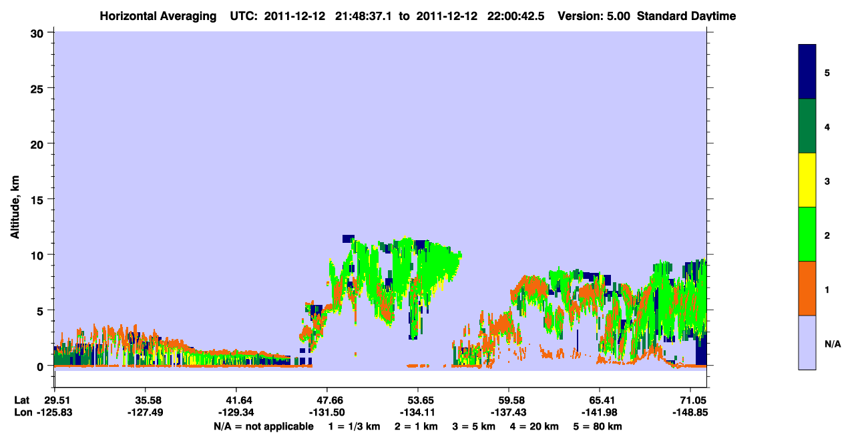
Task: Click the 'Lat' row header label
Action: pyautogui.click(x=21, y=400)
